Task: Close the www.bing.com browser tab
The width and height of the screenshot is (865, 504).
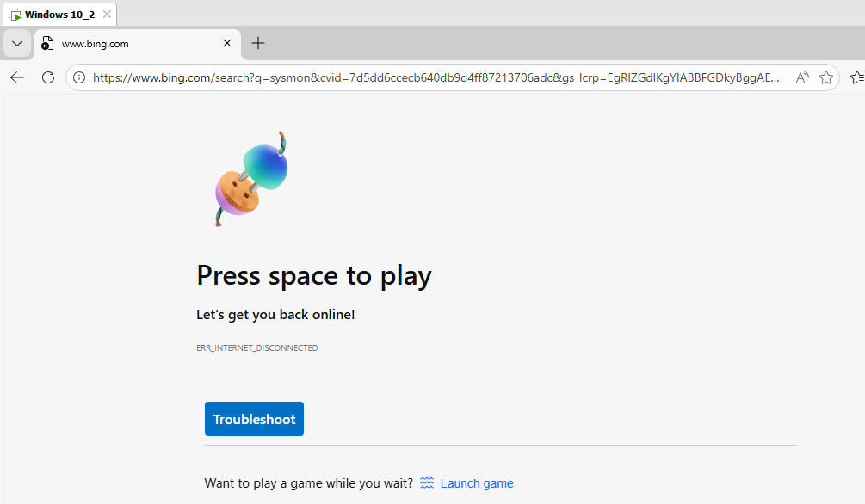Action: [226, 43]
